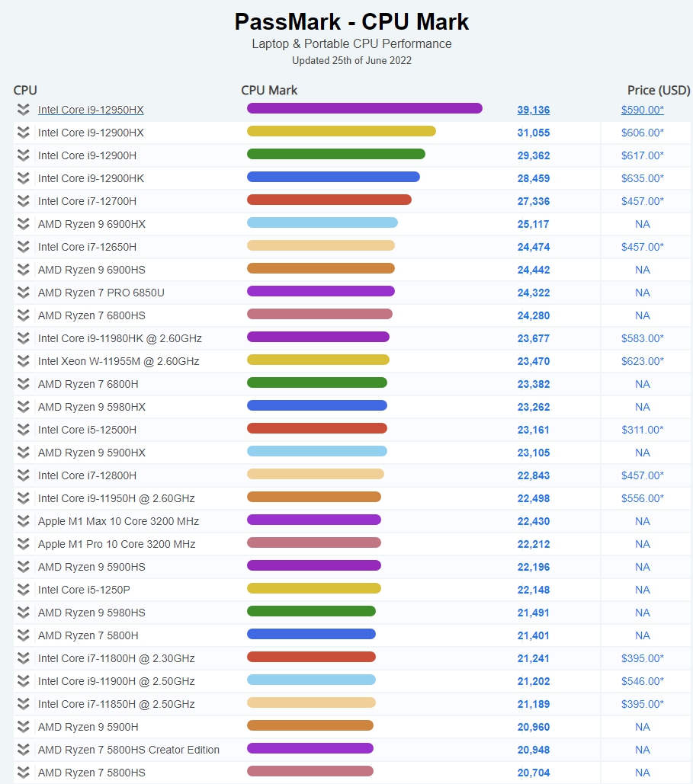Click the 21,189 score for i7-11850H
693x784 pixels.
pos(534,705)
